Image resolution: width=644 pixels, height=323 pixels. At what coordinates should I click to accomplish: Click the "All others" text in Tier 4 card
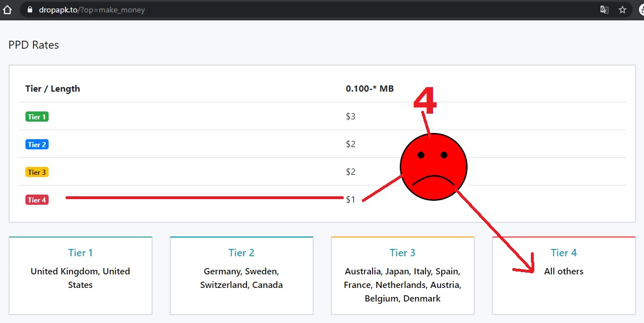point(564,272)
